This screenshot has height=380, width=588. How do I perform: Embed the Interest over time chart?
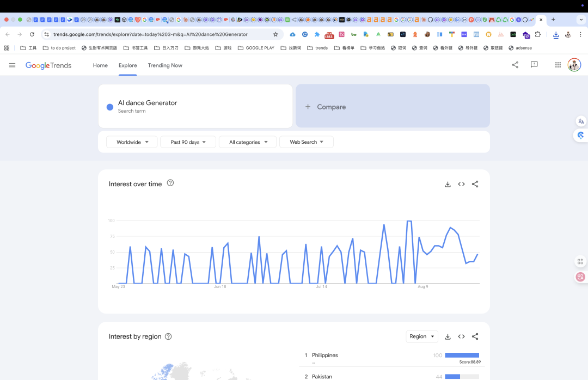pos(461,184)
